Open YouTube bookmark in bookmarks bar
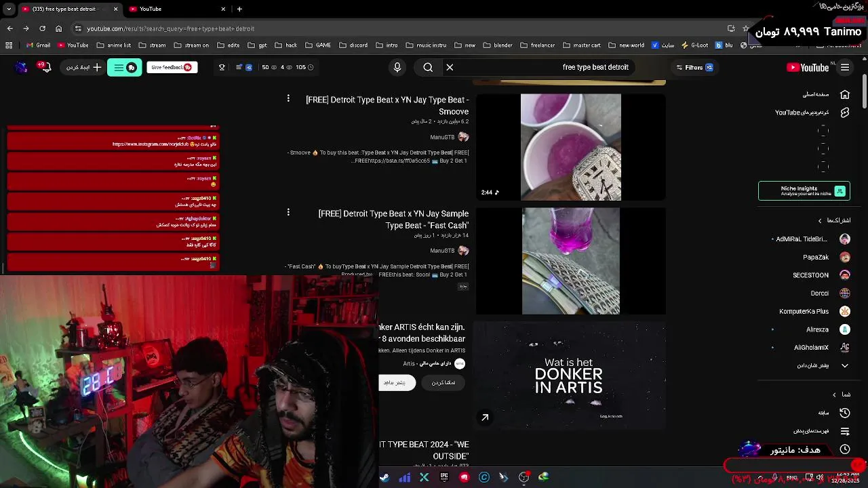 [73, 45]
